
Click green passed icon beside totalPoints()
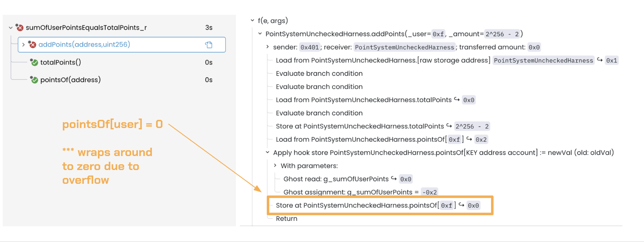pos(34,63)
